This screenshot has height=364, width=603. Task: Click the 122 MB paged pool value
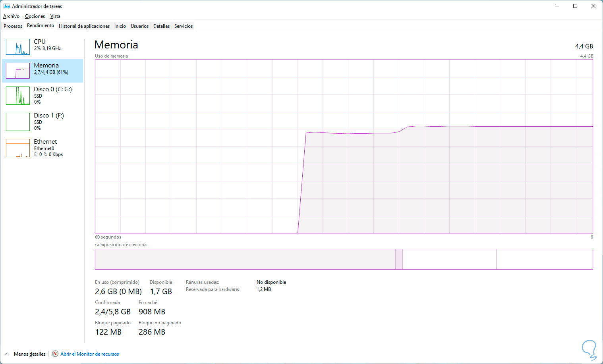click(x=108, y=332)
